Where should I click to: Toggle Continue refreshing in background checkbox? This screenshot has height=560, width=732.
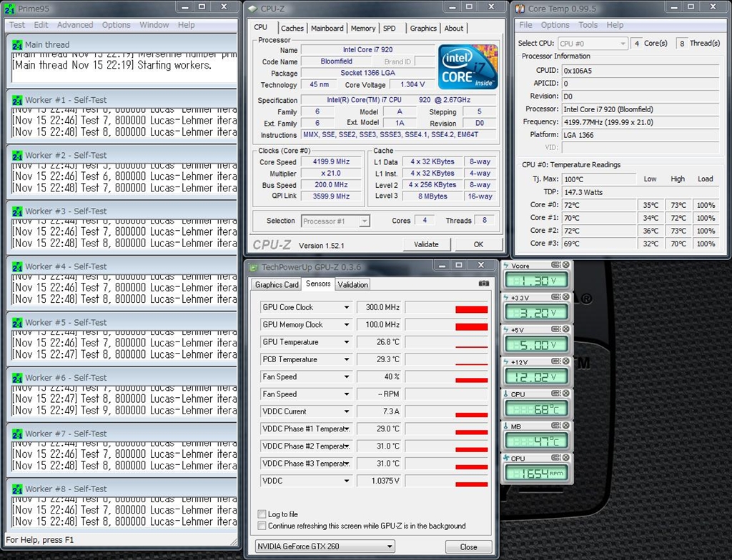(262, 526)
